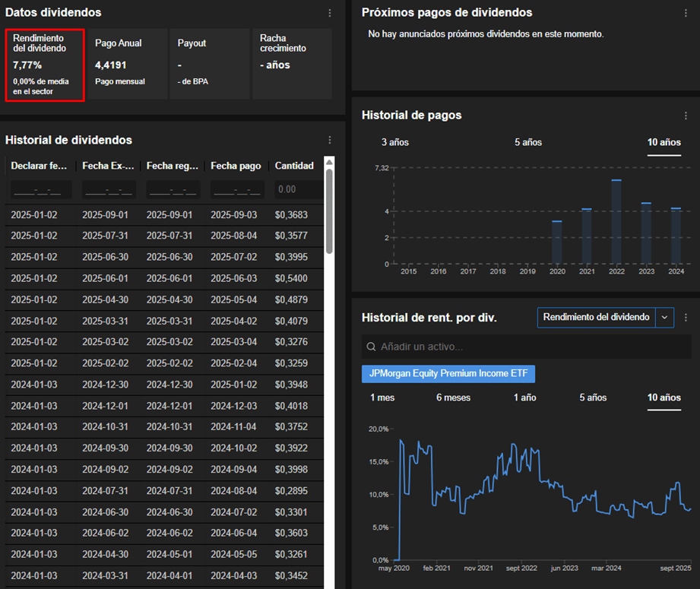
Task: Open Próximos pagos de dividendos options menu
Action: point(686,13)
